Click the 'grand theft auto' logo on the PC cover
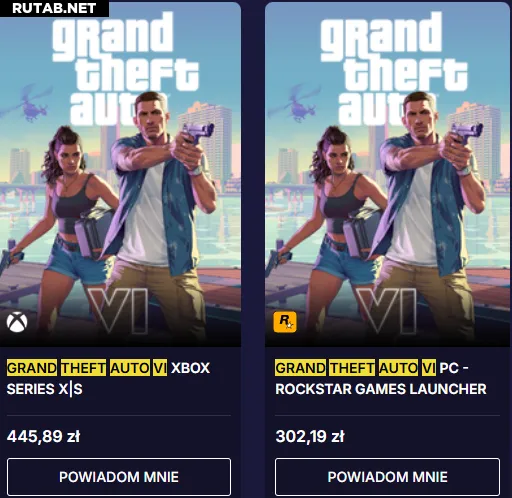Viewport: 512px width, 498px height. click(393, 68)
